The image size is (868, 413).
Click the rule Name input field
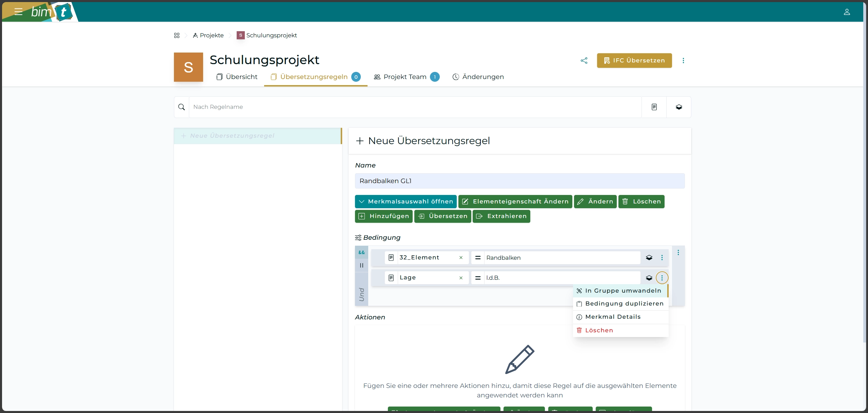519,181
